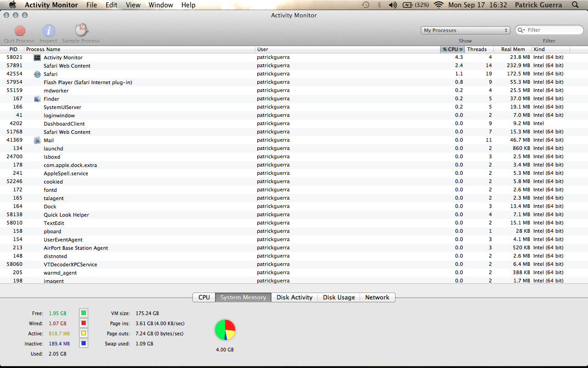This screenshot has height=368, width=588.
Task: Click the blue Inactive memory swatch
Action: point(84,344)
